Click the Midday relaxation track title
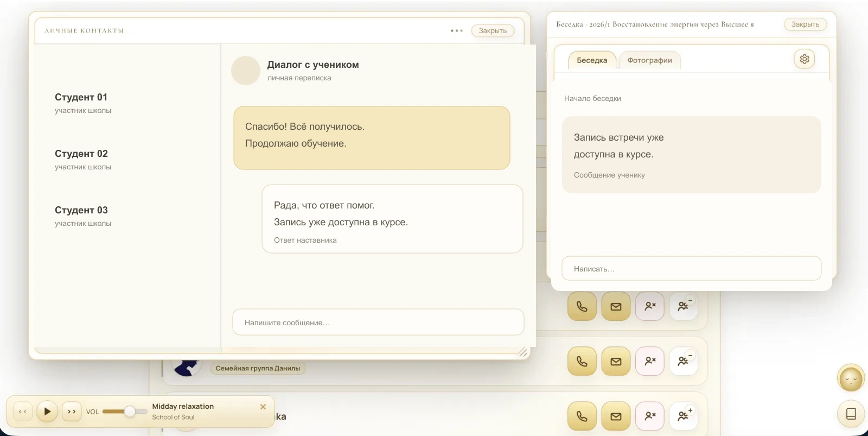This screenshot has height=436, width=868. coord(183,406)
